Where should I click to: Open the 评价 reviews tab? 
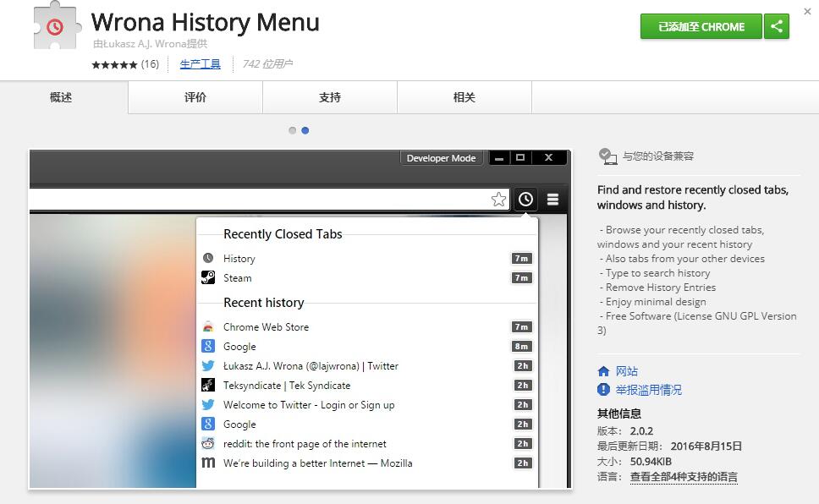click(x=195, y=97)
